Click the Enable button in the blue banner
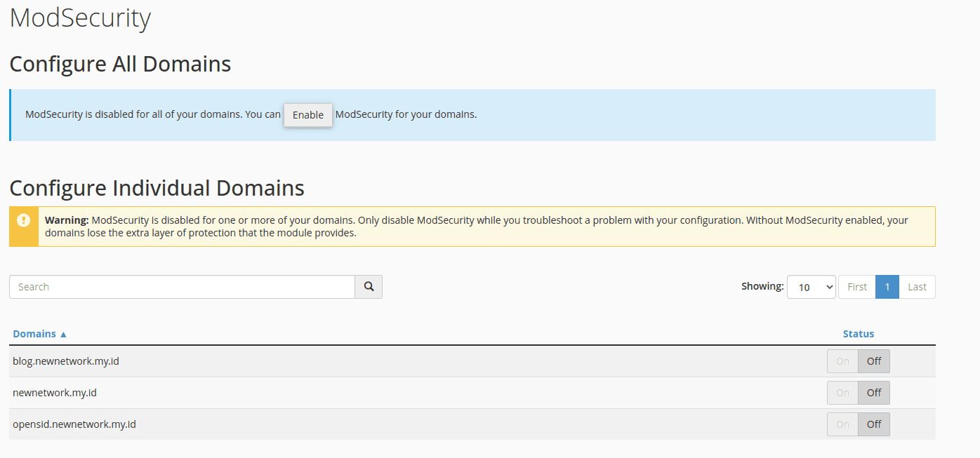 (307, 115)
